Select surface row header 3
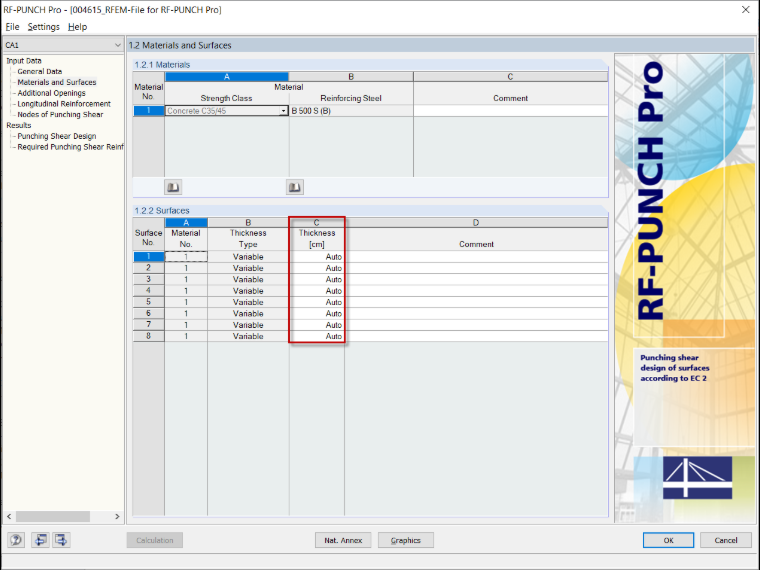The height and width of the screenshot is (570, 760). [x=149, y=280]
